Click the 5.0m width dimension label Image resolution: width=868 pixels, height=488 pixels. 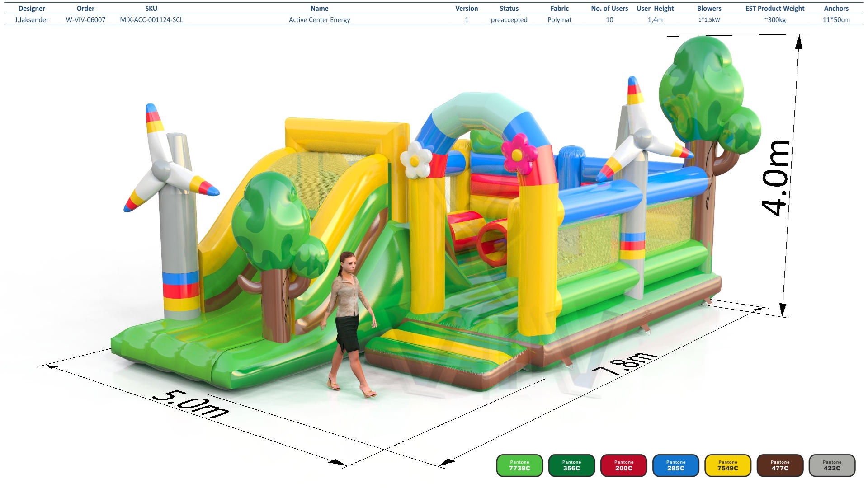[190, 404]
